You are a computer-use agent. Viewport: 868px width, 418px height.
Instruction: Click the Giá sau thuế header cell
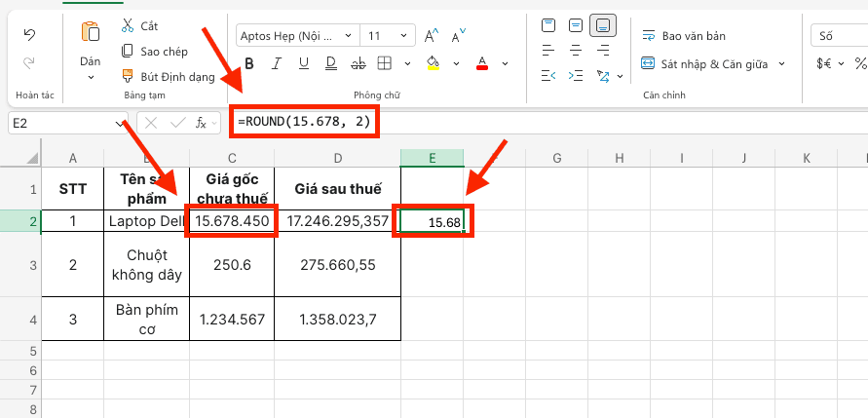click(338, 189)
